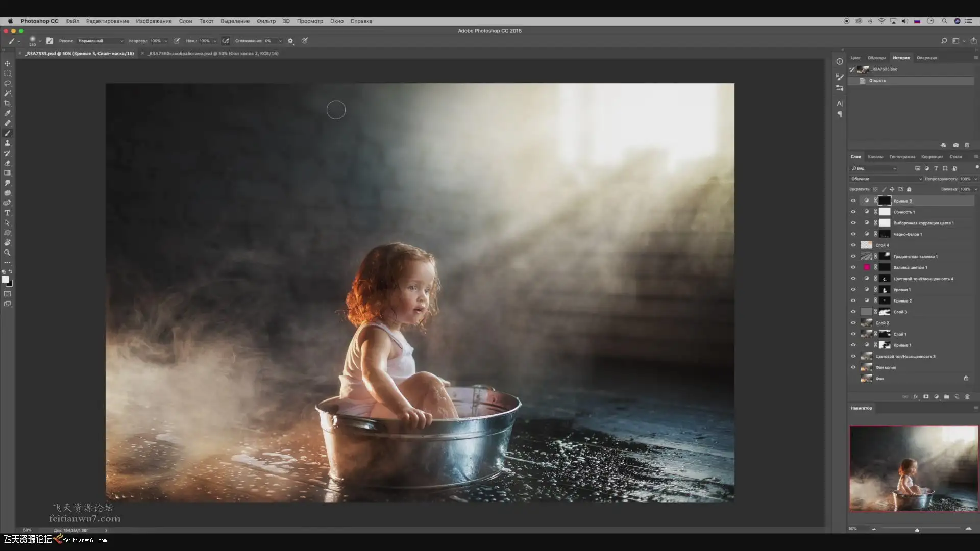Click the Navigator preview thumbnail

[x=913, y=468]
